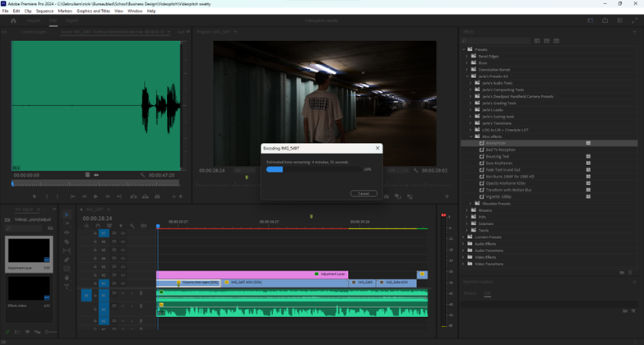Open timeline display settings wrench

132,226
